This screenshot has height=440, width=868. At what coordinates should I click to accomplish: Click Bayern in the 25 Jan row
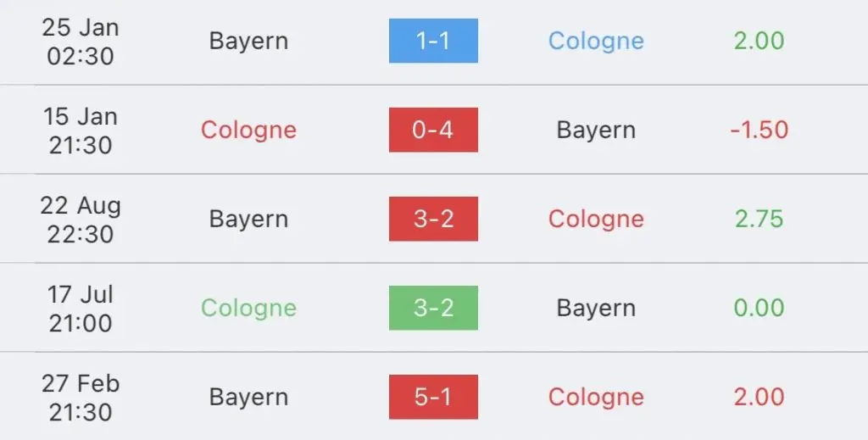(x=248, y=42)
